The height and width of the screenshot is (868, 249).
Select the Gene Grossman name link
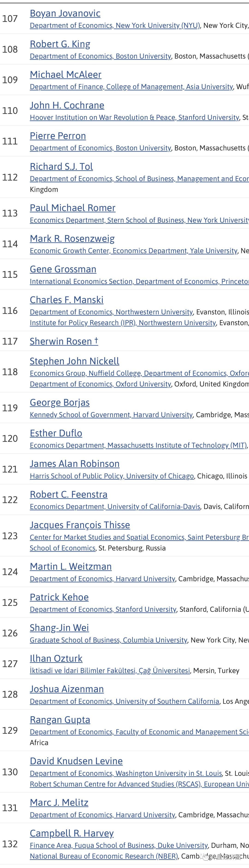[x=63, y=269]
